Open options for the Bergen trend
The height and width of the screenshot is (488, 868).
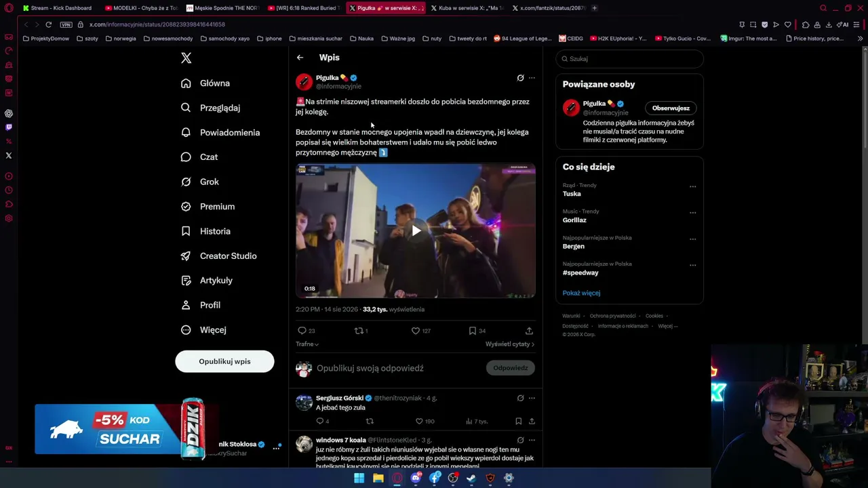click(x=692, y=239)
